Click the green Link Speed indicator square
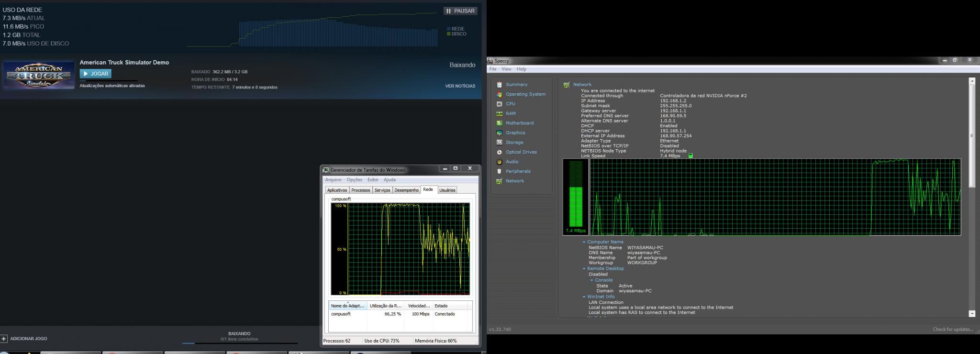Screen dimensions: 980x354 pyautogui.click(x=690, y=155)
